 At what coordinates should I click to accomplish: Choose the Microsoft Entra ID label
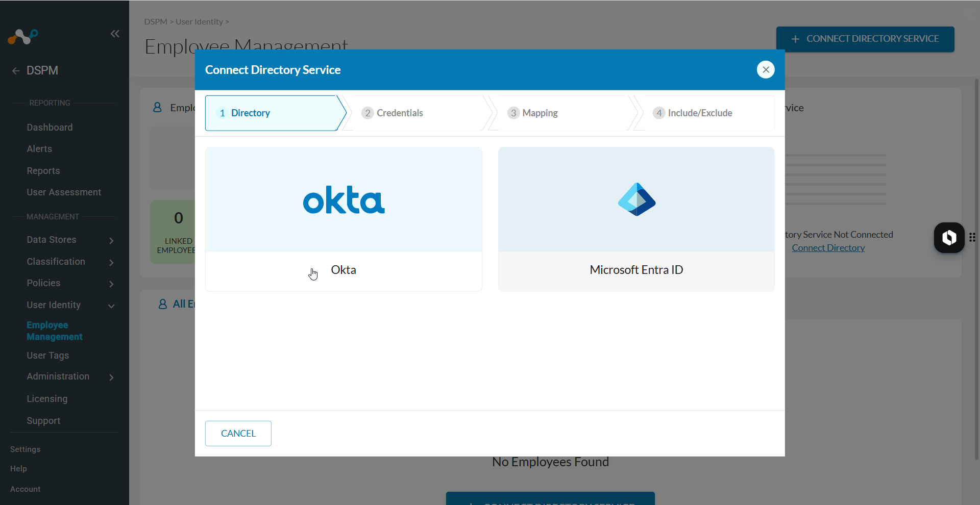click(x=636, y=270)
